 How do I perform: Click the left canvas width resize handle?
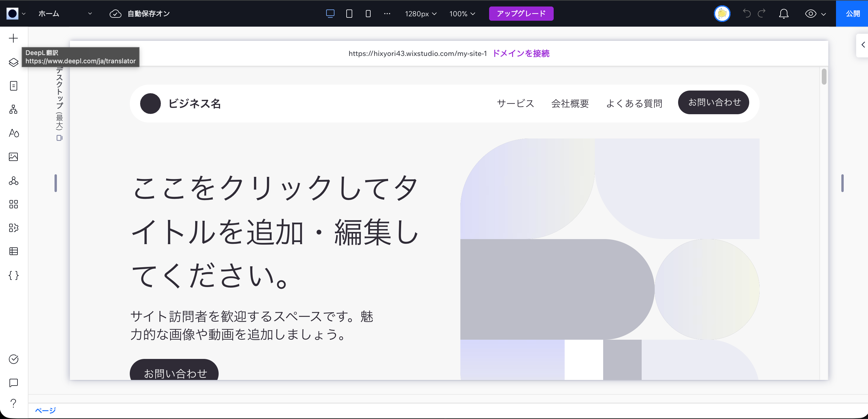[56, 183]
